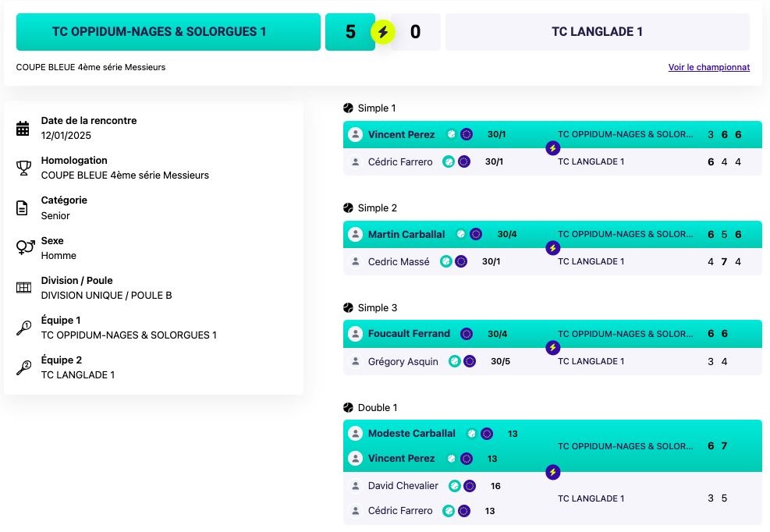Click EU flag badge next to Foucault Ferrand
The image size is (770, 532).
point(467,334)
